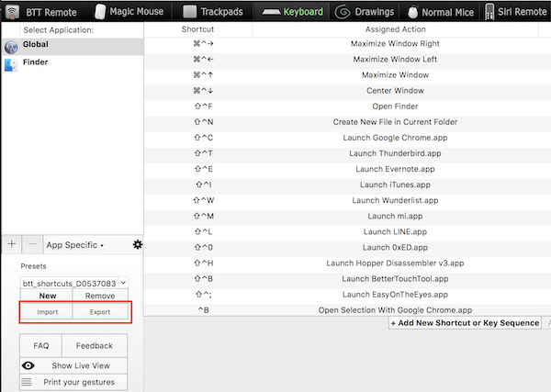Click the Show Live View button
551x392 pixels.
pyautogui.click(x=73, y=365)
